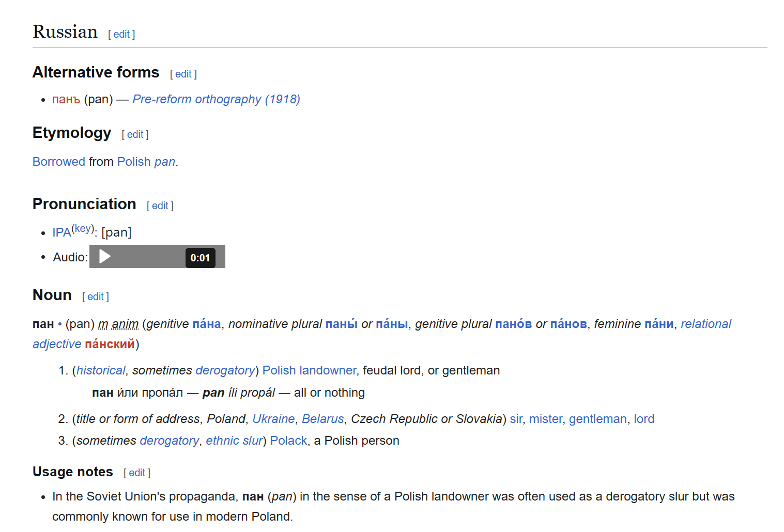
Task: Open Polish link in first definition
Action: 279,370
